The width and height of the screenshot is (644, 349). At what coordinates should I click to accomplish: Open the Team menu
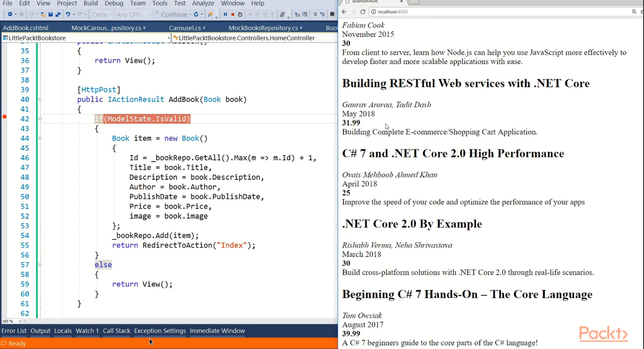pos(138,3)
